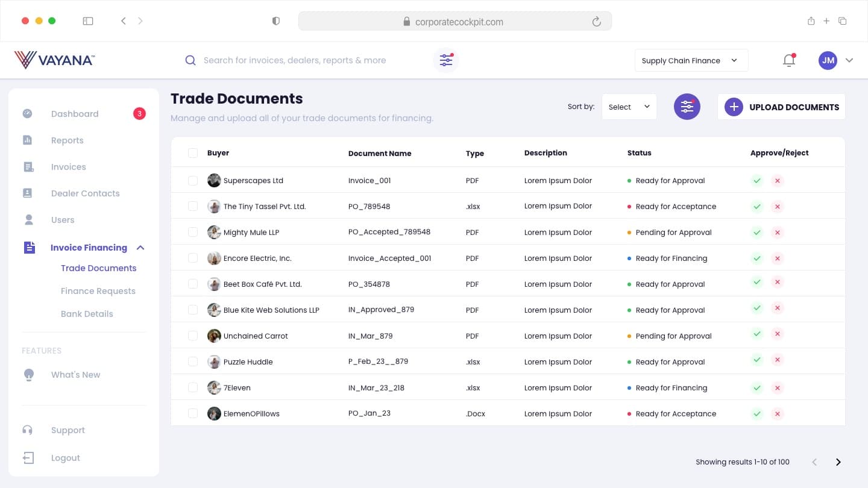Toggle the browser sidebar icon
Screen dimensions: 868x488
pos(88,21)
